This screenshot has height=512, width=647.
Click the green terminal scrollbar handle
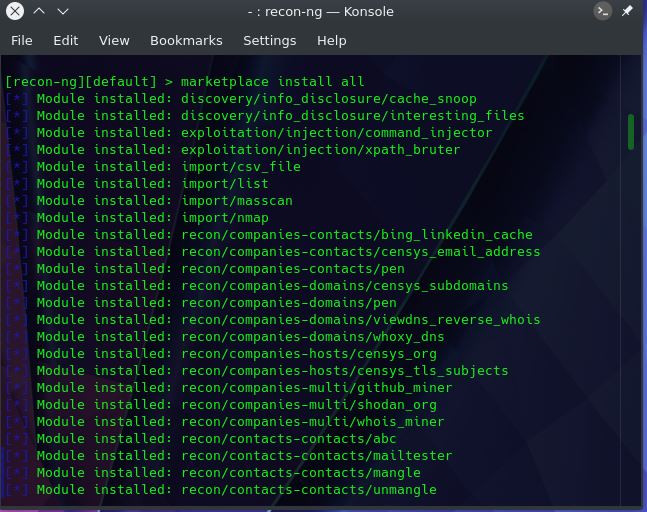pos(631,132)
